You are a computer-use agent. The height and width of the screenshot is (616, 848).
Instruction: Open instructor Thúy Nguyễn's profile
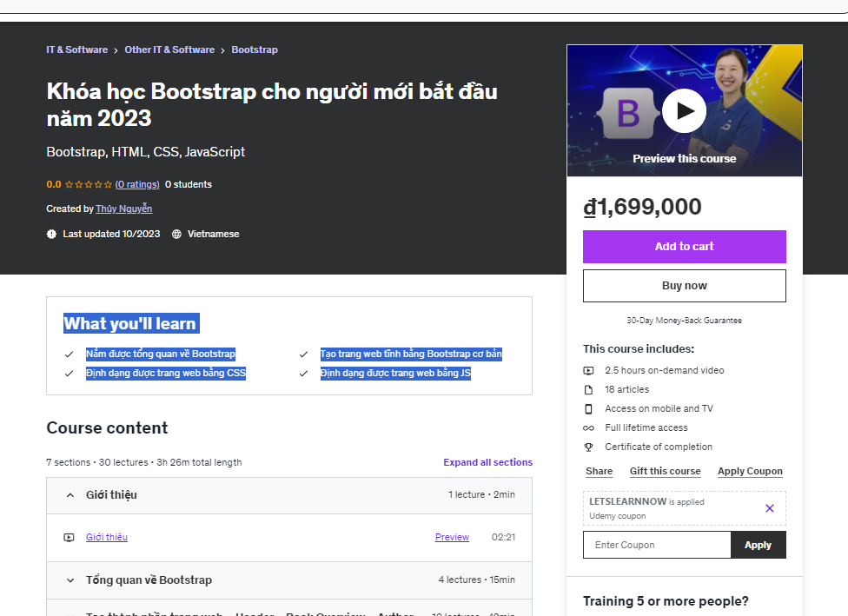(124, 209)
